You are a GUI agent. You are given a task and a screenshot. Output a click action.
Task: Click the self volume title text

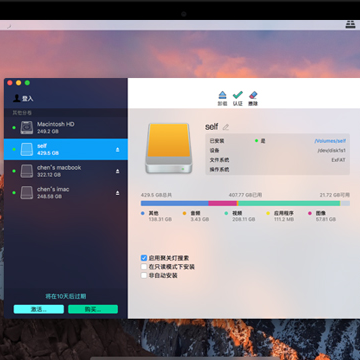[x=212, y=127]
